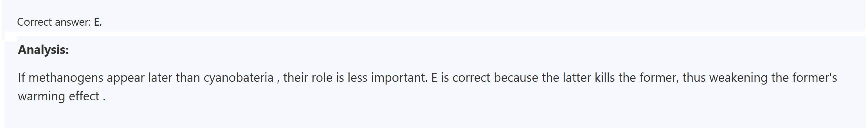Click the word "warming" on the last line
868x128 pixels.
41,97
